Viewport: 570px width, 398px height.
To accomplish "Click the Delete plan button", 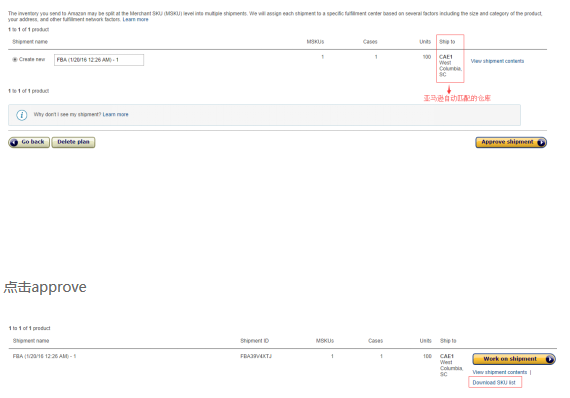I will (x=73, y=142).
